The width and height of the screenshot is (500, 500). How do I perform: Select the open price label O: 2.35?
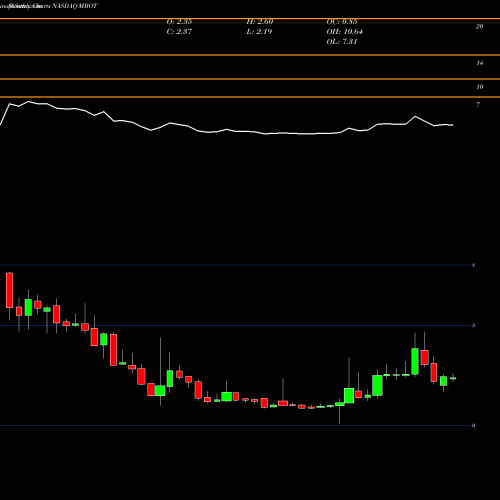[x=179, y=22]
